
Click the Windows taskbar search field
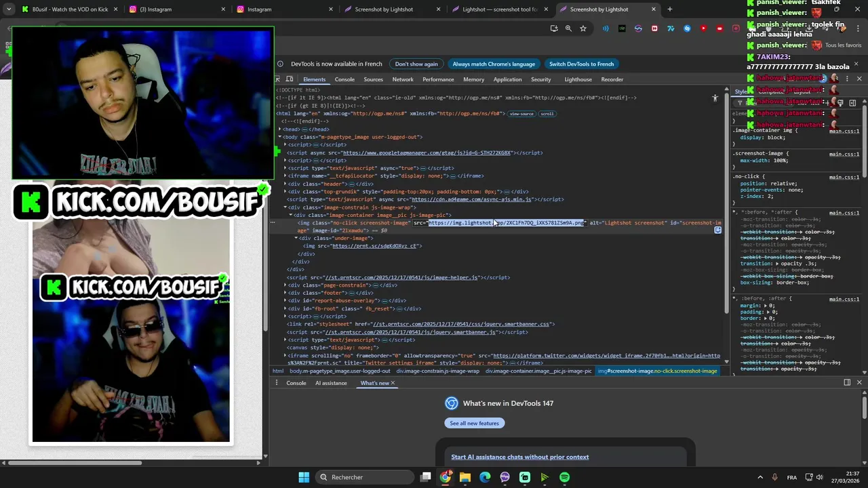pos(366,477)
